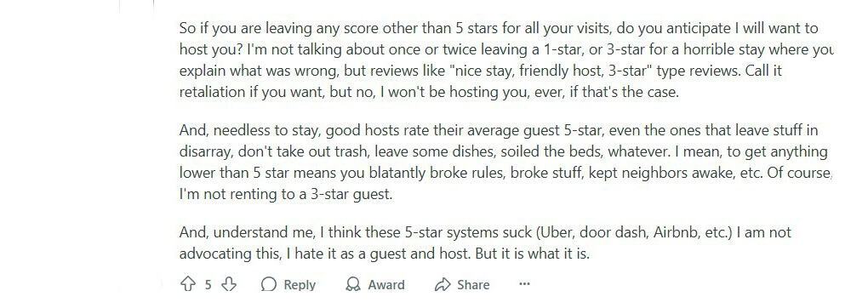The height and width of the screenshot is (308, 868).
Task: Click the Reply text label
Action: (300, 285)
